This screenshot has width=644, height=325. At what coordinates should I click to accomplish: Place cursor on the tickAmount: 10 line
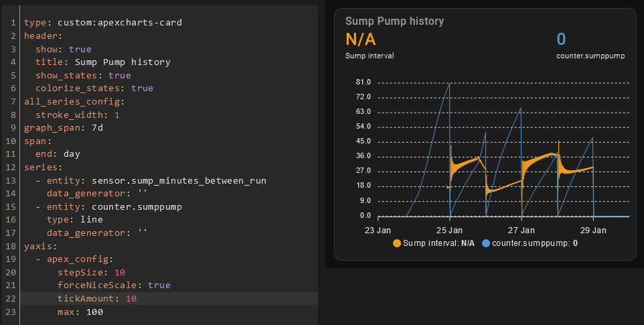pyautogui.click(x=97, y=298)
